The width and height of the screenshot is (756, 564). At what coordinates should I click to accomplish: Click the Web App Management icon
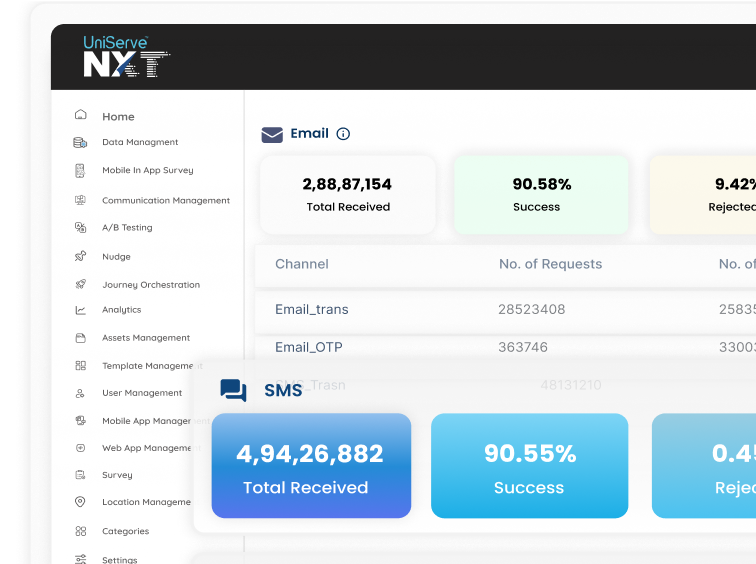coord(81,448)
